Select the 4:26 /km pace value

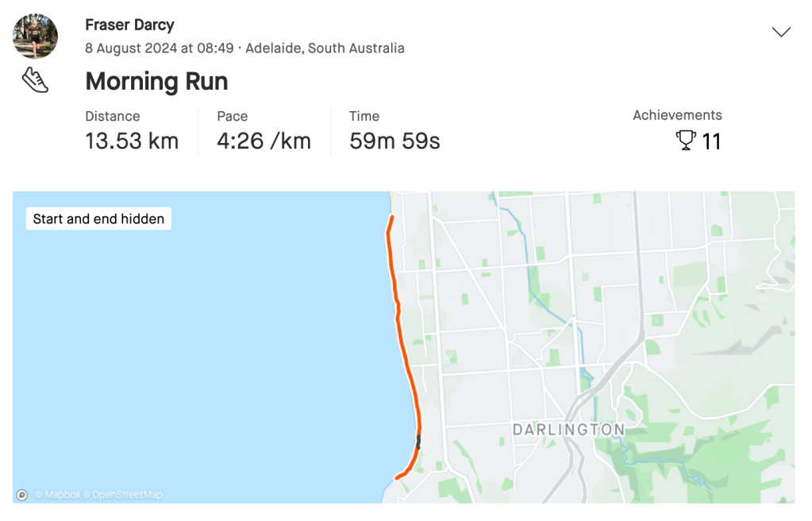point(264,141)
